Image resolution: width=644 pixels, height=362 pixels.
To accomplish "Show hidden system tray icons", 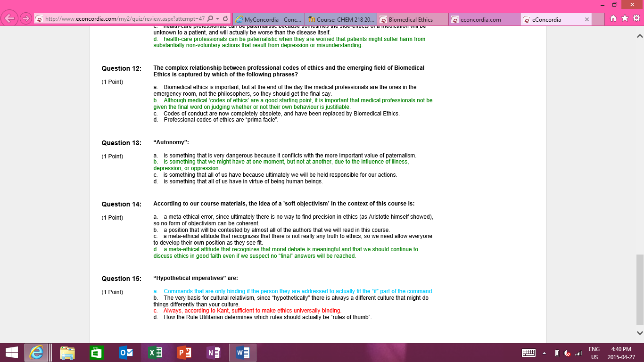I will point(544,353).
